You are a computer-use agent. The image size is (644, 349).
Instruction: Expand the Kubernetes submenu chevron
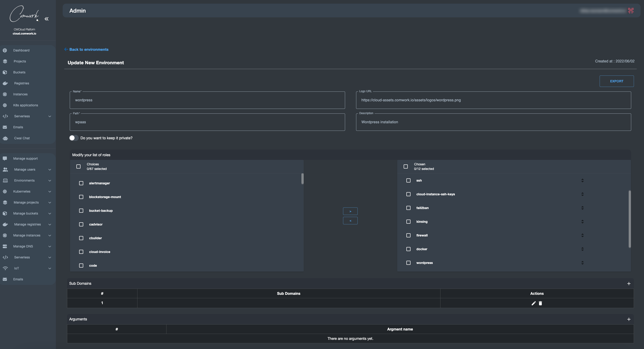[x=50, y=192]
